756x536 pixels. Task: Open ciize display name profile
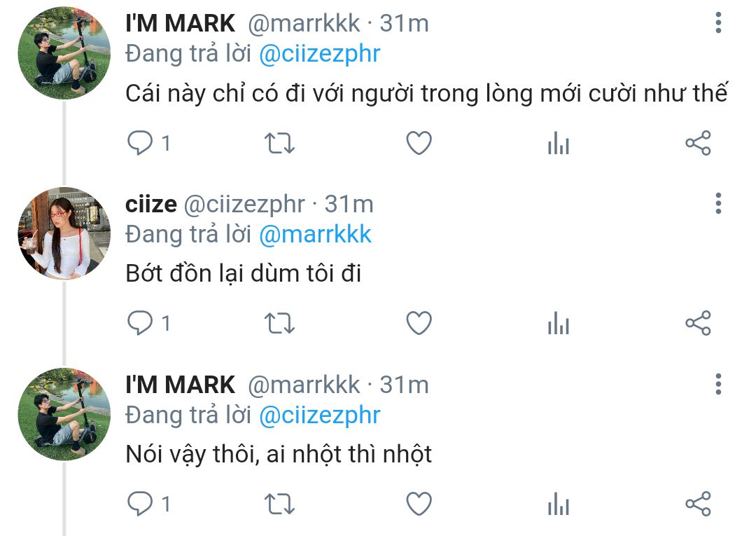151,204
